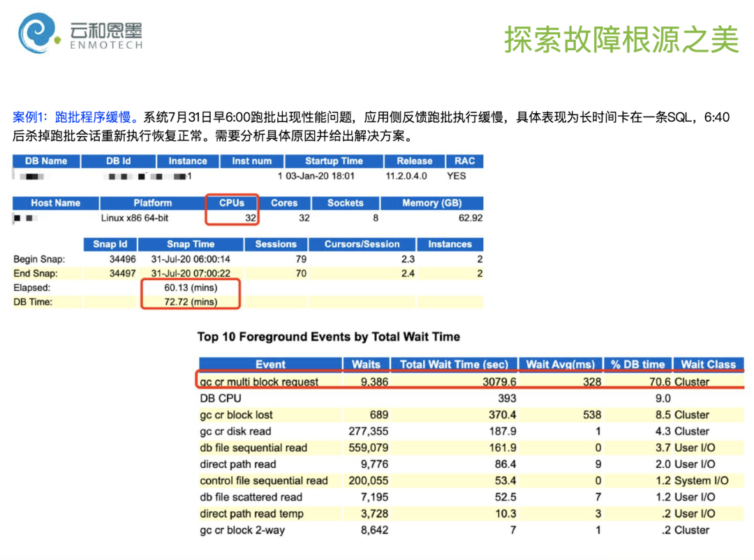Click the Enmotech swirl logo icon
The height and width of the screenshot is (560, 754).
(38, 33)
